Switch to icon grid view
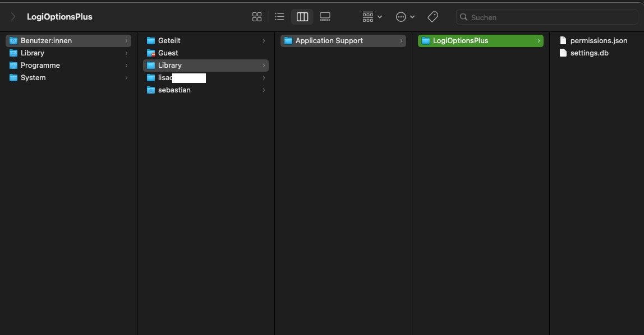The width and height of the screenshot is (644, 335). (x=257, y=17)
